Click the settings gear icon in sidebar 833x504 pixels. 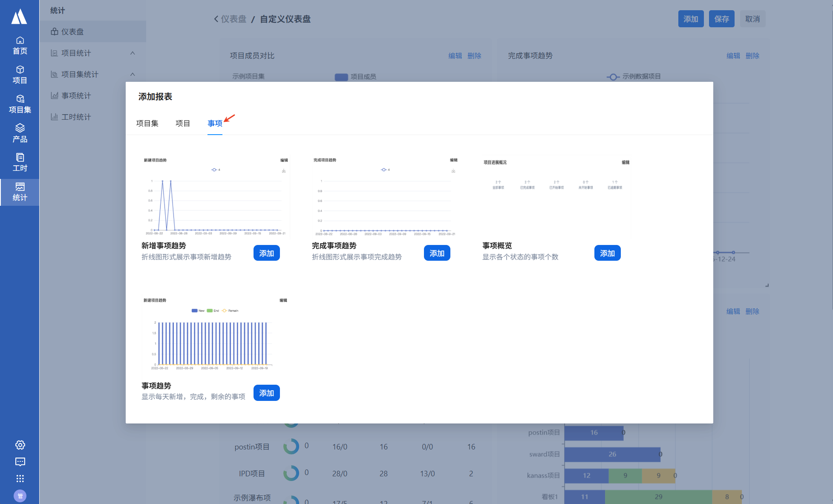point(20,445)
